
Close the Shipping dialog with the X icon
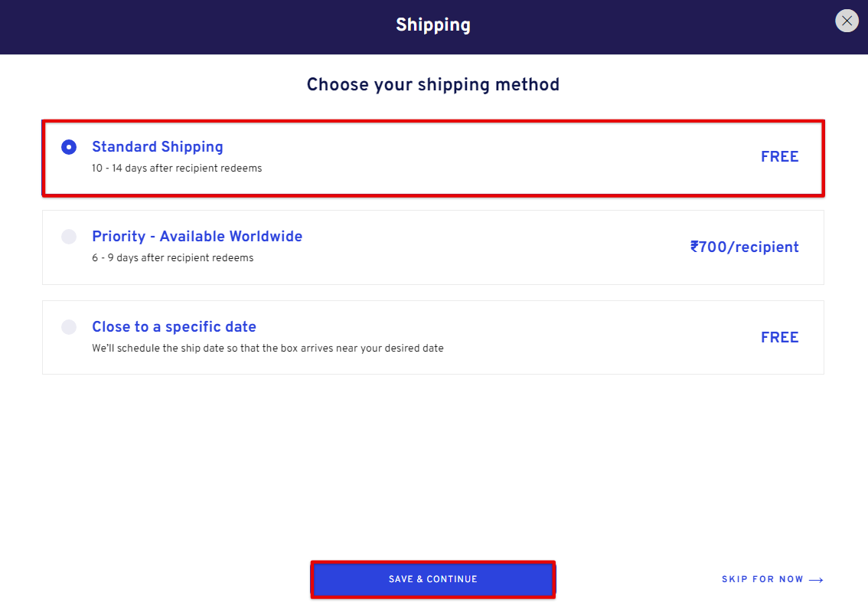pos(847,21)
